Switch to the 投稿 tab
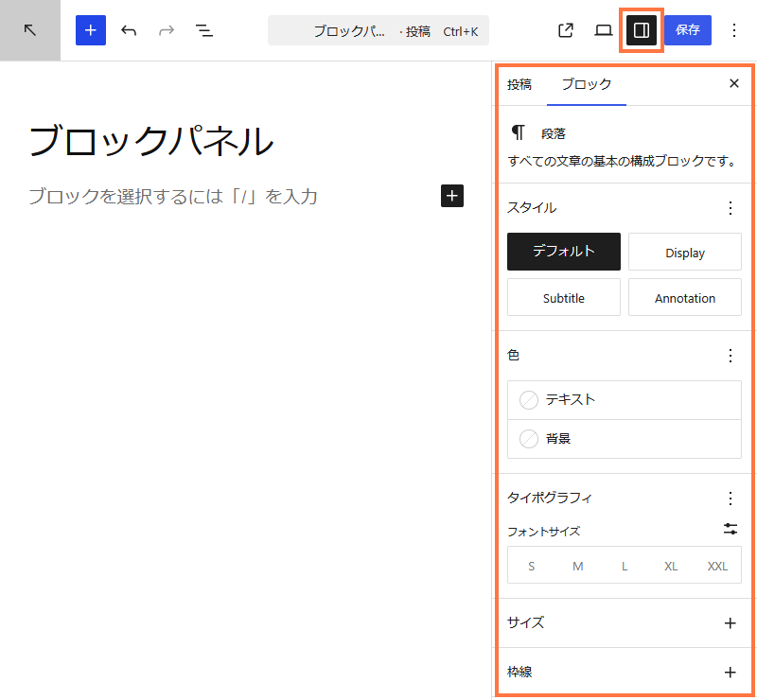Screen dimensions: 757x700 pos(519,84)
